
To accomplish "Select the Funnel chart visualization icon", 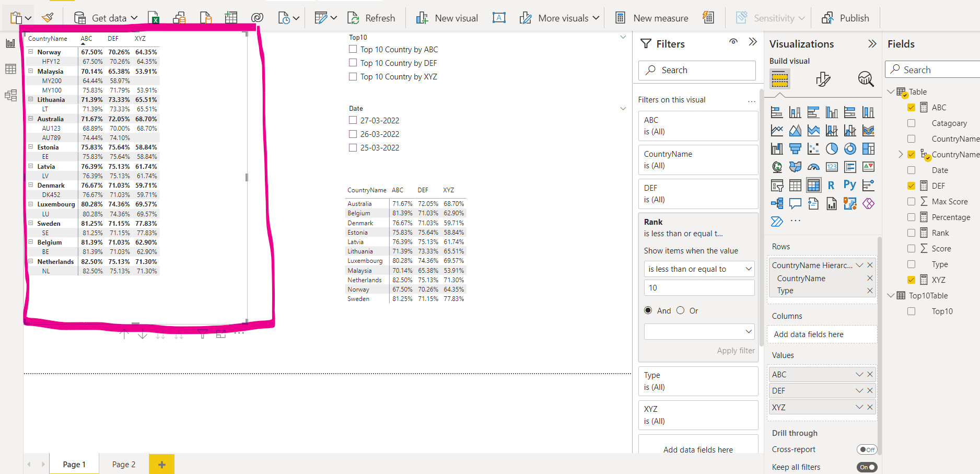I will [795, 149].
